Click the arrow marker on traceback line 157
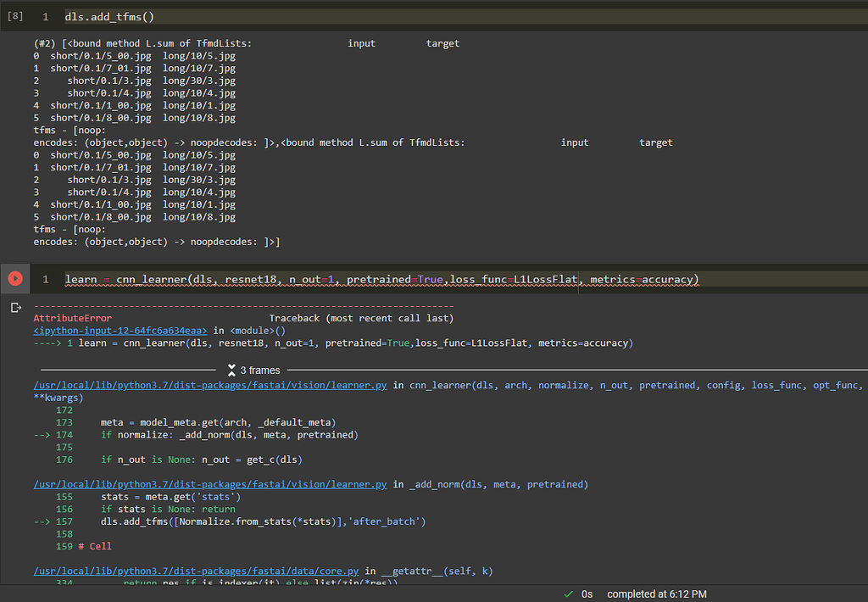Screen dimensions: 868x602 pyautogui.click(x=42, y=521)
